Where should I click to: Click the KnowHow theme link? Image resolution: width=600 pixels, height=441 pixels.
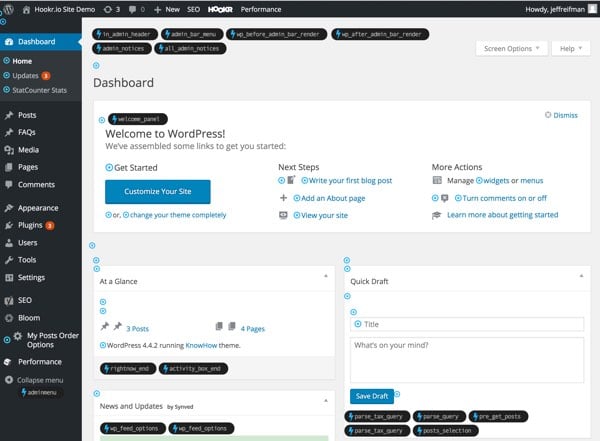pyautogui.click(x=201, y=345)
